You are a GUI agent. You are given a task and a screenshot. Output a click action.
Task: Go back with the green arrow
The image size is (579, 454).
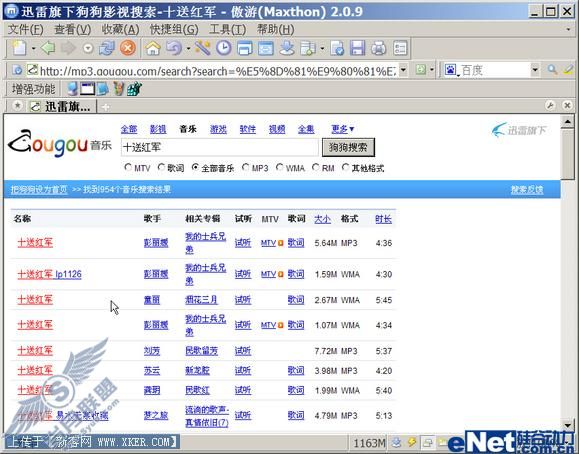click(x=48, y=48)
